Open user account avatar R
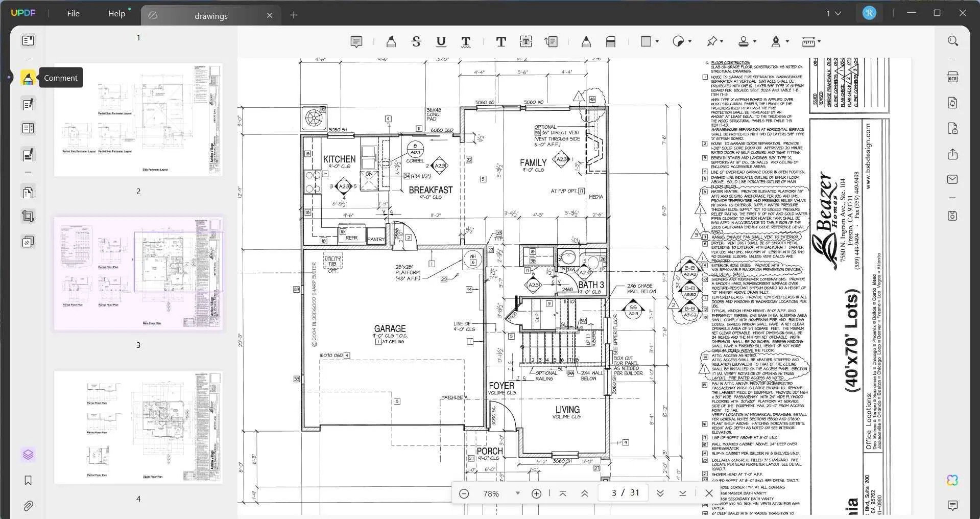Viewport: 980px width, 519px height. (x=869, y=13)
